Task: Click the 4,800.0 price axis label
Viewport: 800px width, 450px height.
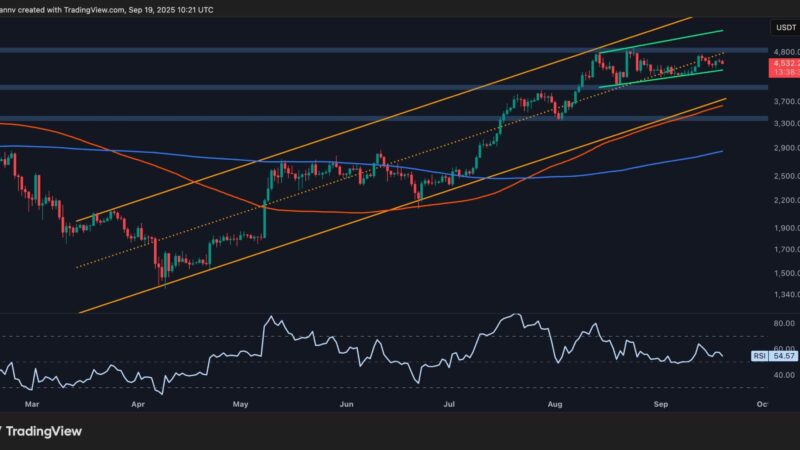Action: [x=786, y=52]
